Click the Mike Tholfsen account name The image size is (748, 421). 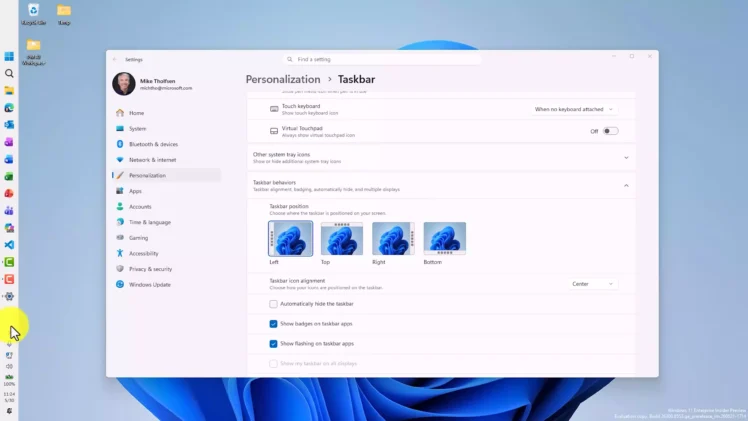tap(157, 81)
